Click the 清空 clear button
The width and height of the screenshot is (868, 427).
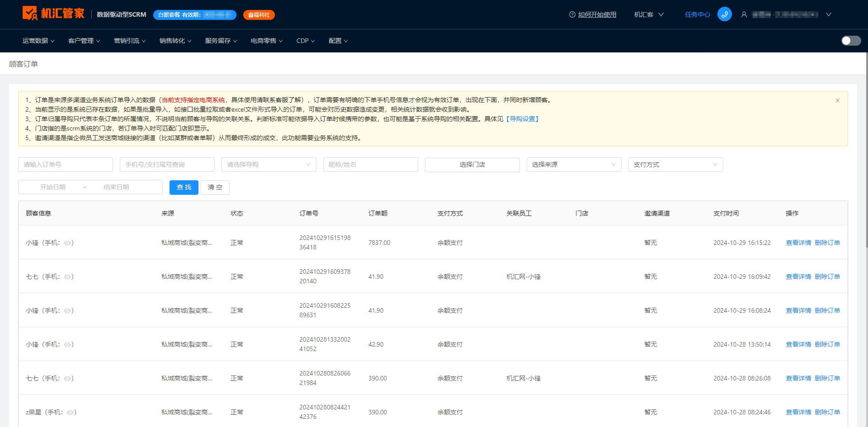point(215,187)
